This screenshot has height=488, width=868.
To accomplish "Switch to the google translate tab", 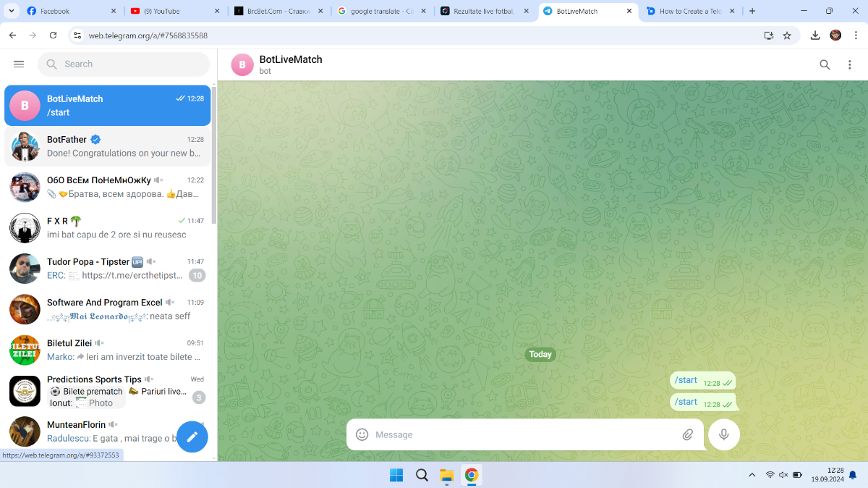I will tap(381, 12).
